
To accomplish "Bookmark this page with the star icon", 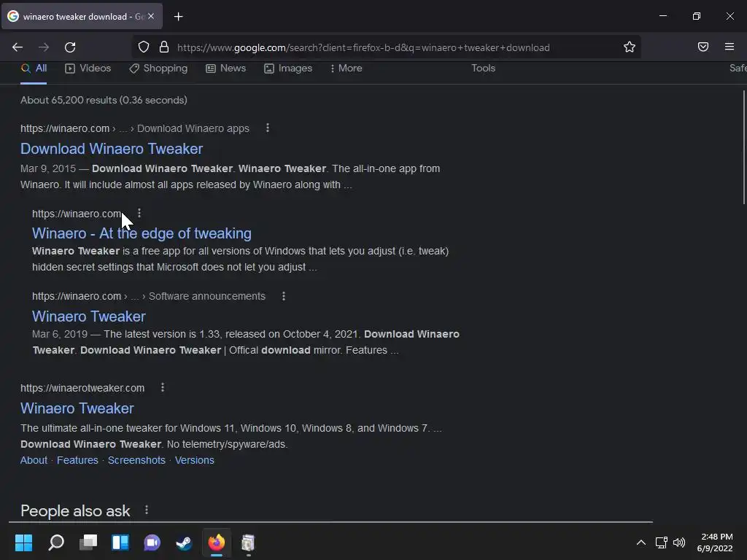I will pyautogui.click(x=630, y=47).
